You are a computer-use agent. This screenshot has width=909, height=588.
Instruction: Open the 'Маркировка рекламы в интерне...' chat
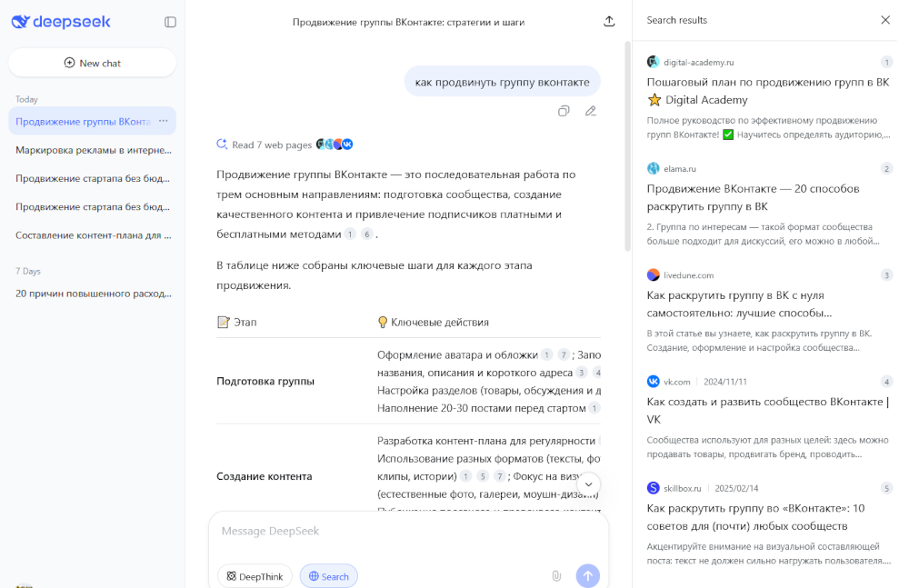94,150
